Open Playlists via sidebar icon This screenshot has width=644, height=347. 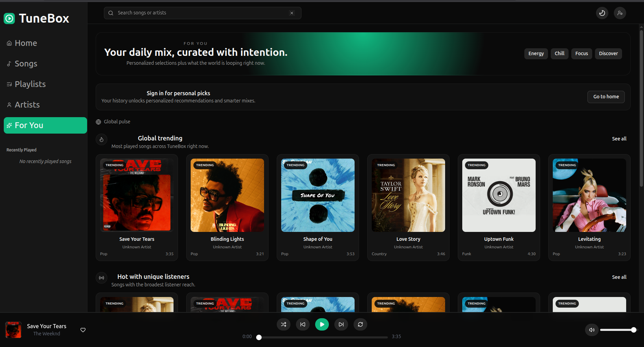tap(9, 84)
